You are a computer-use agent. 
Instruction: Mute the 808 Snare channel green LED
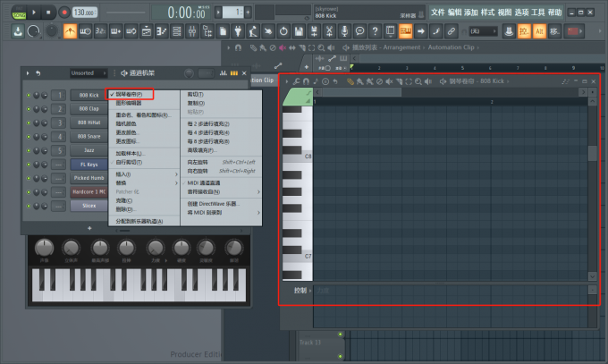pyautogui.click(x=29, y=137)
